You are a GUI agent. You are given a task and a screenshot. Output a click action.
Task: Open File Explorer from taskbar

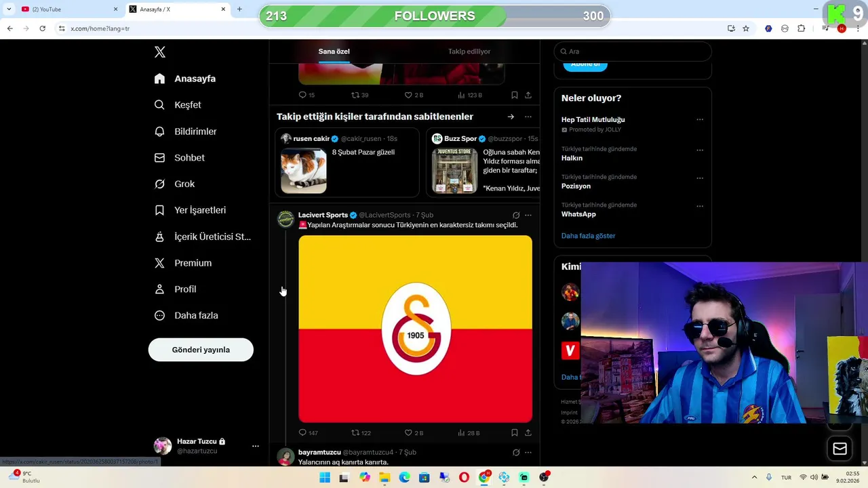[x=384, y=478]
